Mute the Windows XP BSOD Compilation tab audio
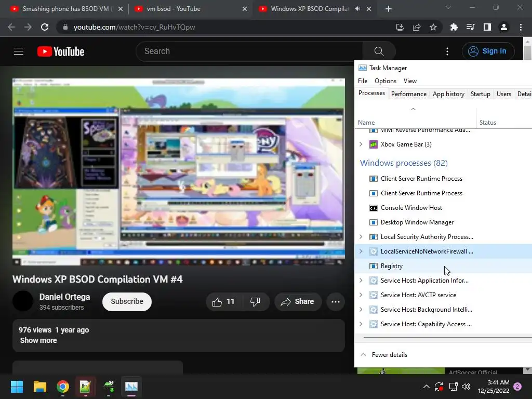The image size is (532, 399). tap(357, 9)
